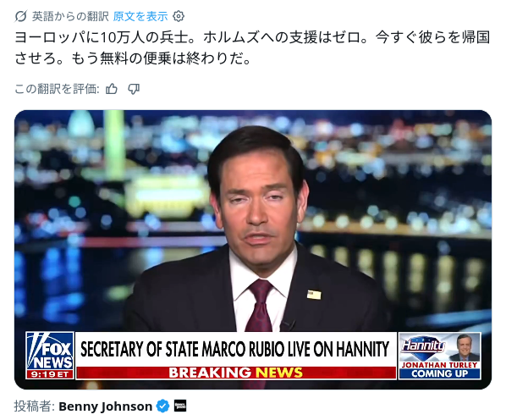Click the translation icon beside 英語からの翻訳

[x=20, y=16]
